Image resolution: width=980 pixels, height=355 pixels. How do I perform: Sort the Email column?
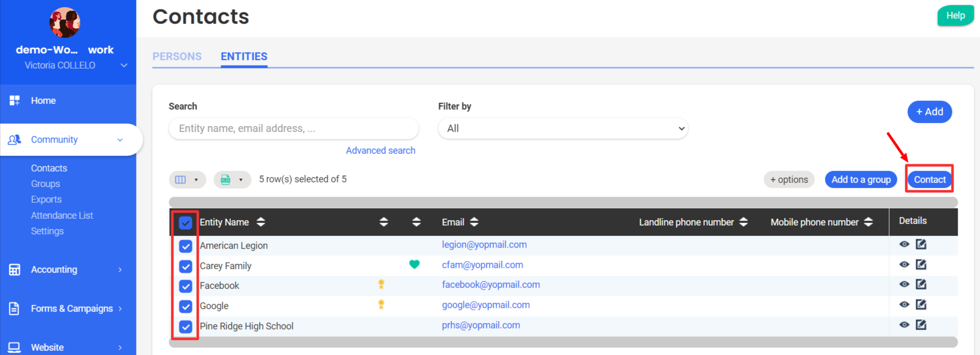(474, 222)
